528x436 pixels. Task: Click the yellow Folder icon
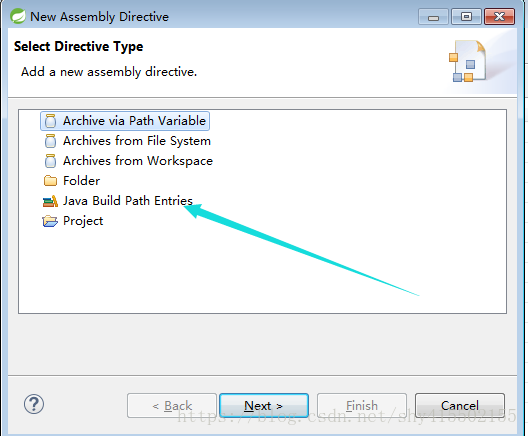[51, 181]
